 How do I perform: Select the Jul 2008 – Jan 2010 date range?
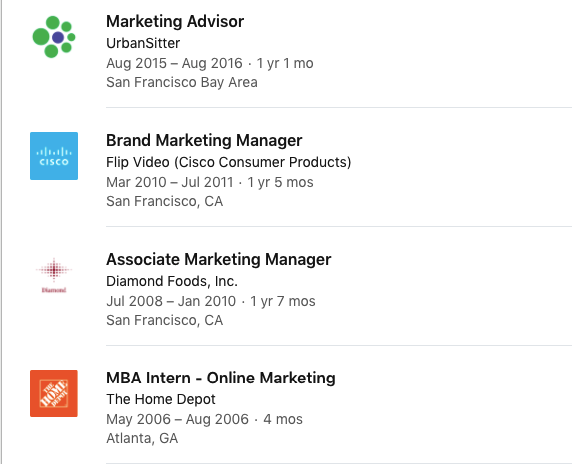(x=171, y=301)
